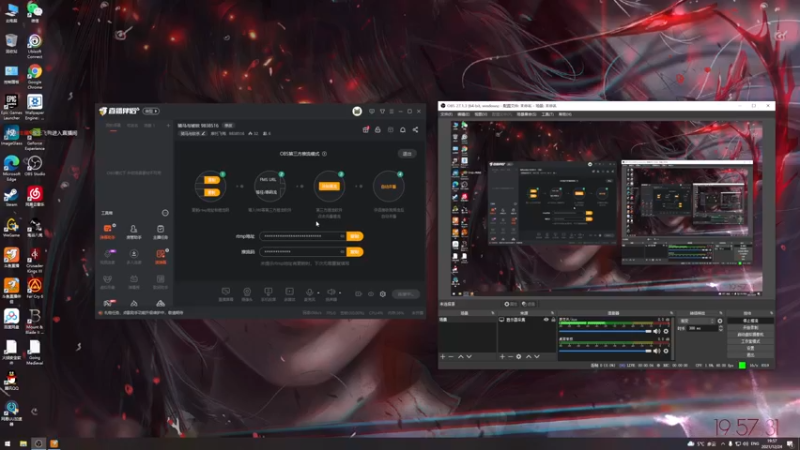Screen dimensions: 800x450
Task: Click the rtmp address input field
Action: point(303,236)
